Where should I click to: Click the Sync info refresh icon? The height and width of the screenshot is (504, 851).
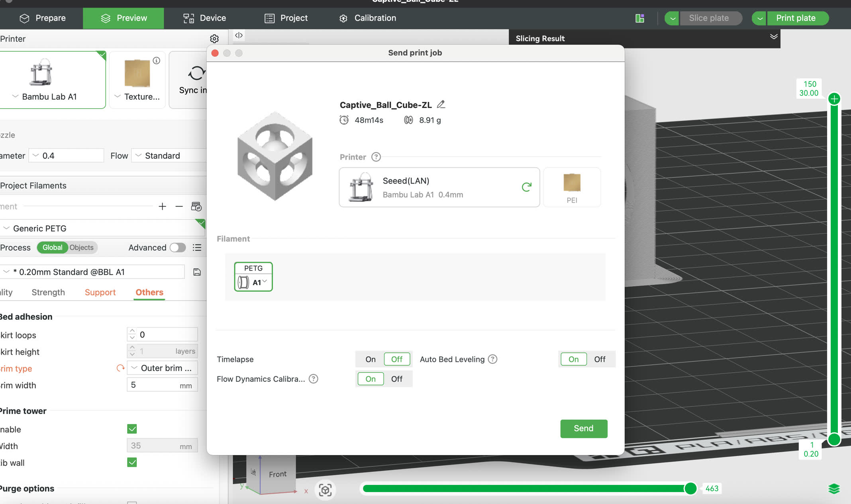pos(196,73)
